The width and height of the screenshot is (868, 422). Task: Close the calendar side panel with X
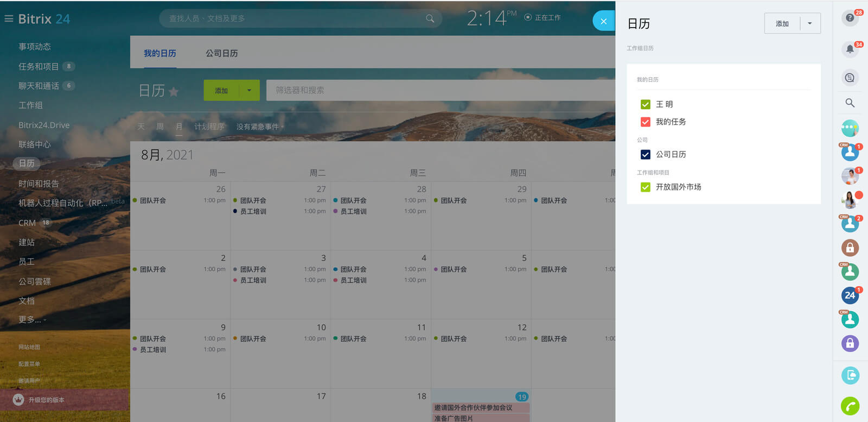(x=604, y=21)
